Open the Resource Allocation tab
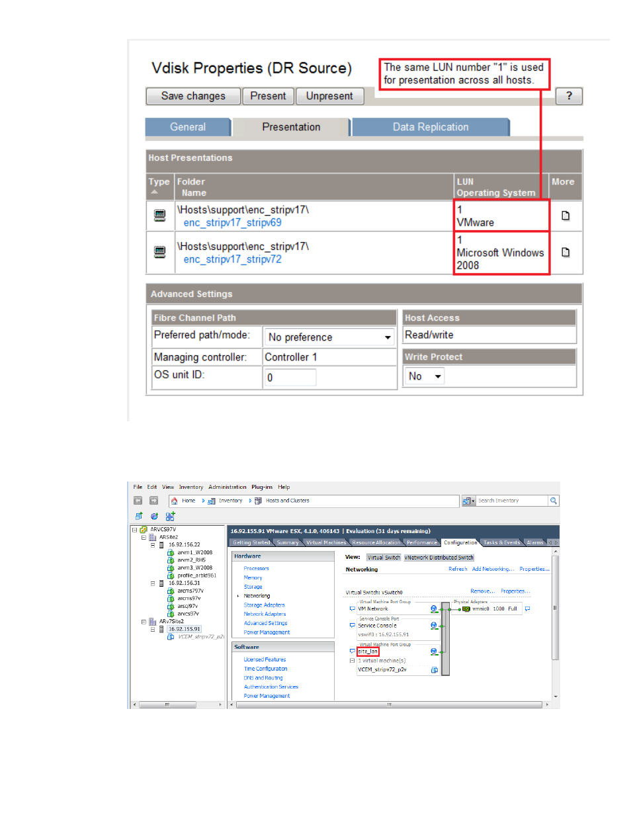This screenshot has height=840, width=631. (376, 542)
